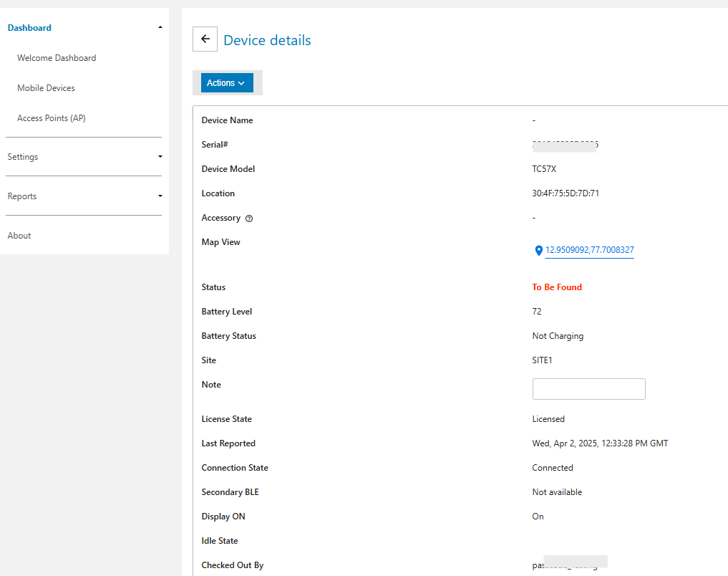Viewport: 728px width, 576px height.
Task: Click the Device details page title
Action: click(267, 40)
